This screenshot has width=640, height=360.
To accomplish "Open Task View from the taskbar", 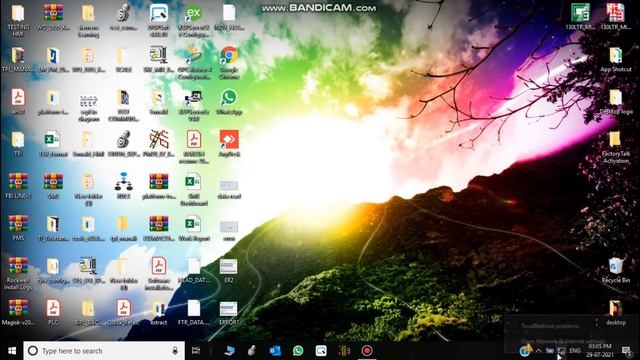I will coord(196,351).
